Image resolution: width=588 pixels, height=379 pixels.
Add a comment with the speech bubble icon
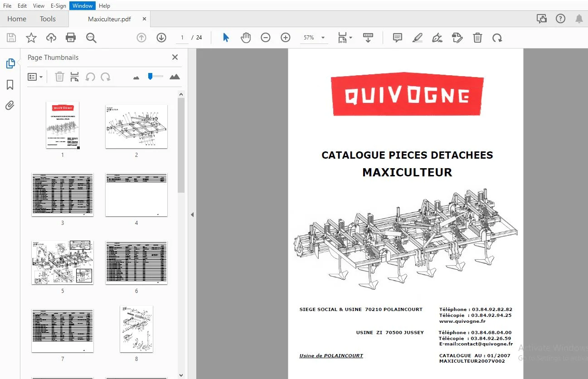(398, 38)
